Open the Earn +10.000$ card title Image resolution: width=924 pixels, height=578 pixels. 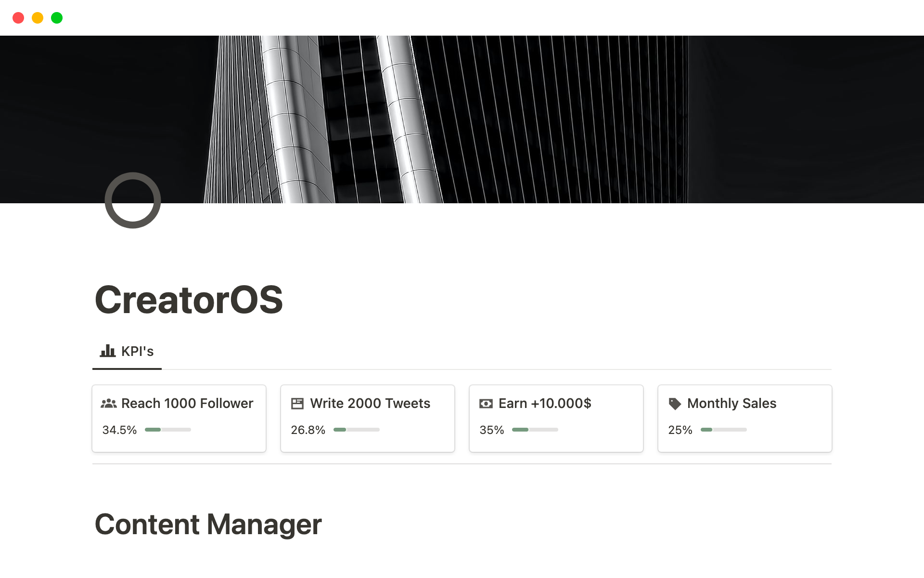545,404
